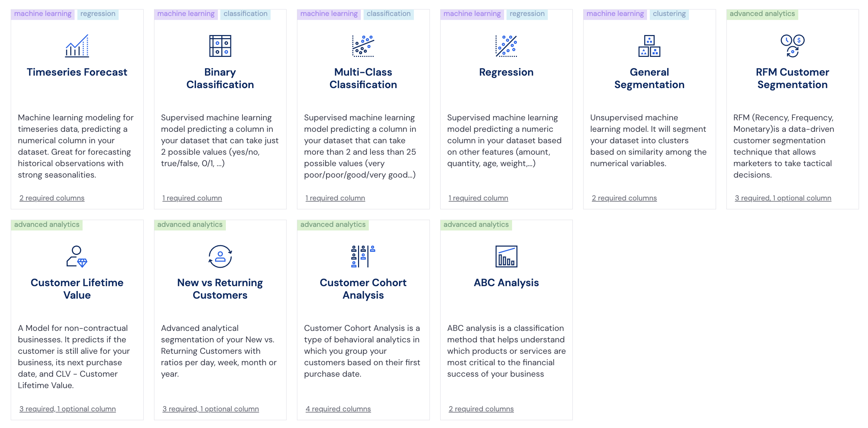Click the classification tag on Multi-Class Classification
This screenshot has height=428, width=868.
tap(389, 14)
